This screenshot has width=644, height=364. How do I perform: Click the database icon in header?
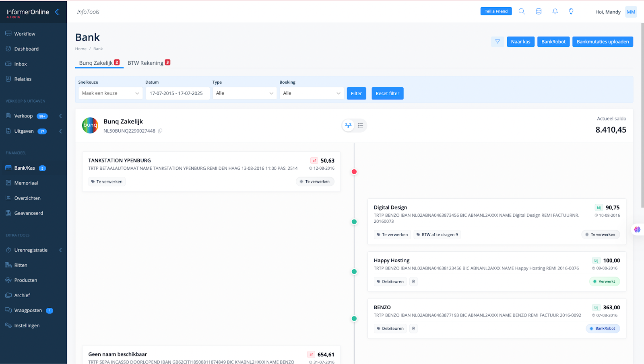[539, 11]
